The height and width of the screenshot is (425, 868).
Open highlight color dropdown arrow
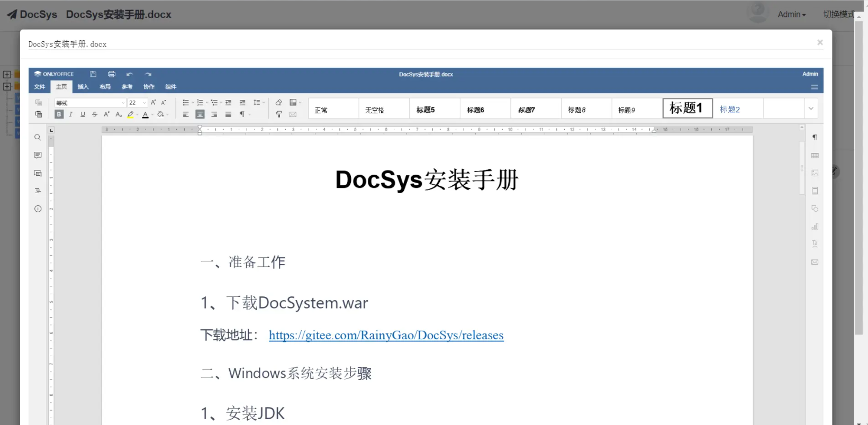click(x=138, y=114)
